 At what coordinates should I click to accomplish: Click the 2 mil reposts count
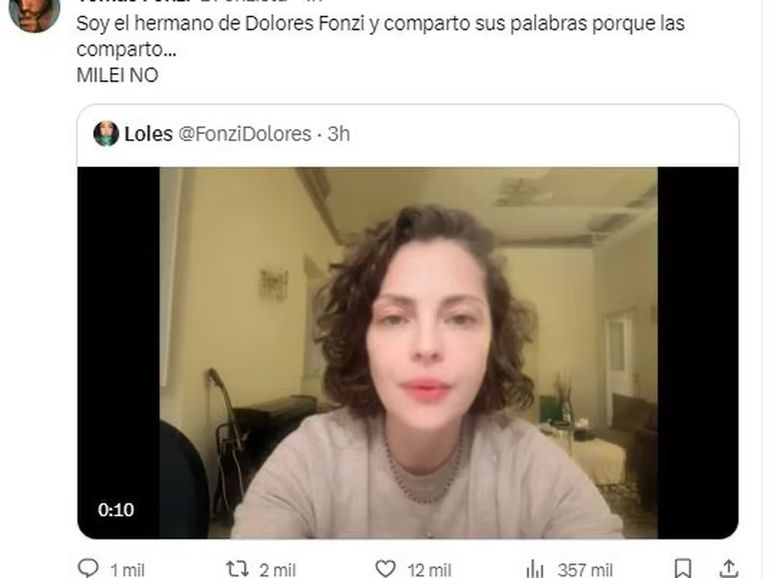[x=277, y=570]
